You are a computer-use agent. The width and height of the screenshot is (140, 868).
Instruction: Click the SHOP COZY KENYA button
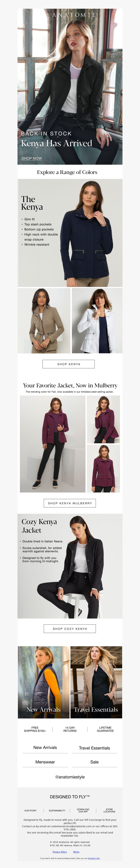click(70, 629)
